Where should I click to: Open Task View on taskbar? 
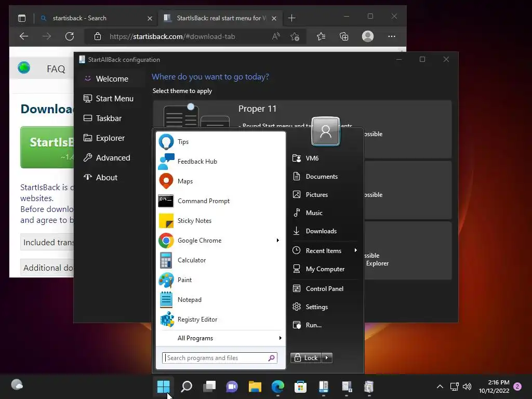click(x=209, y=387)
